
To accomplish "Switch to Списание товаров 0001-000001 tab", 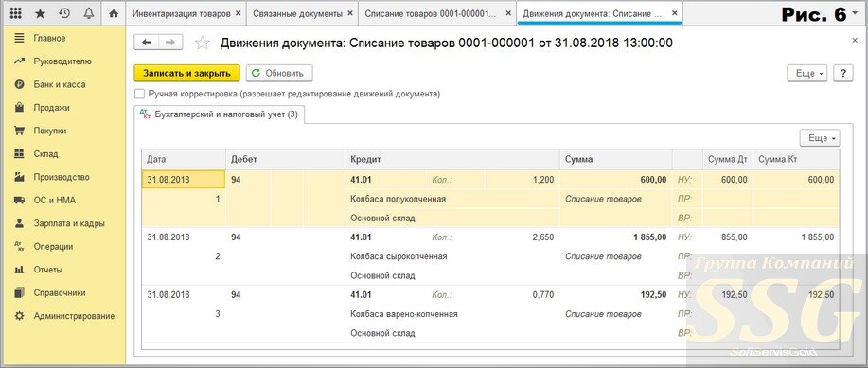I will click(x=432, y=13).
